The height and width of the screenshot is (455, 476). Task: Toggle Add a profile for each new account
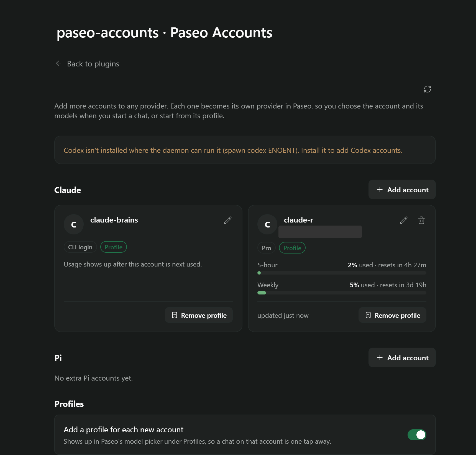tap(417, 435)
